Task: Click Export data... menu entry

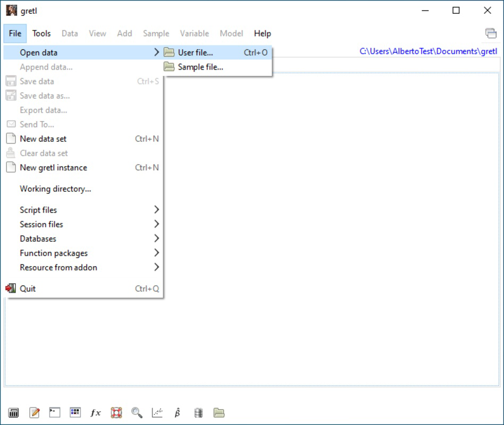Action: (83, 110)
